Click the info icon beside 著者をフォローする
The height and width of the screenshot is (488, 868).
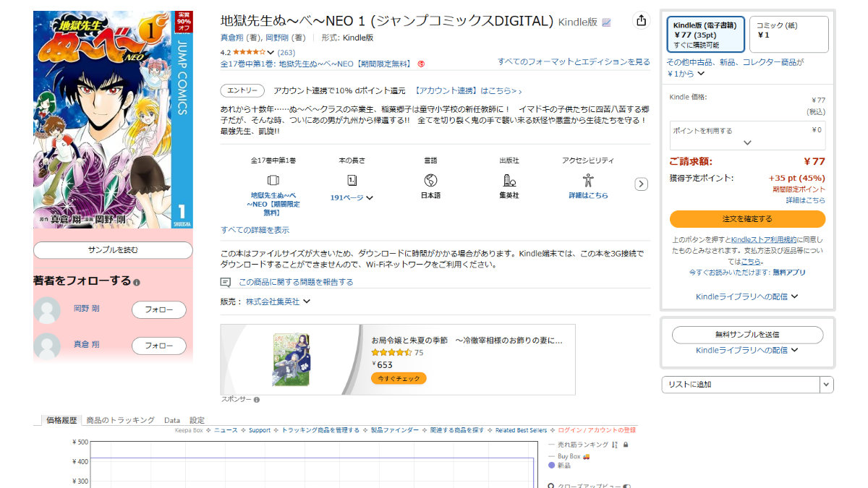(137, 282)
